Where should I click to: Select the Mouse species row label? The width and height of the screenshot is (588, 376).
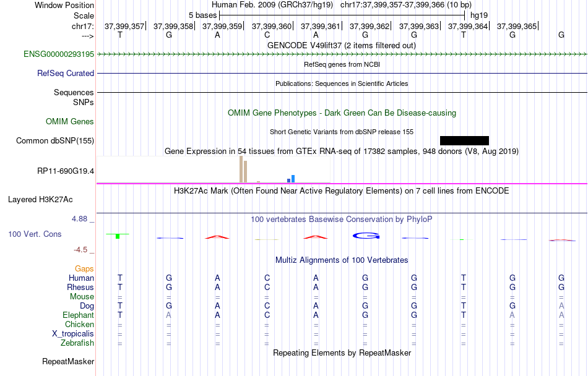pyautogui.click(x=82, y=297)
